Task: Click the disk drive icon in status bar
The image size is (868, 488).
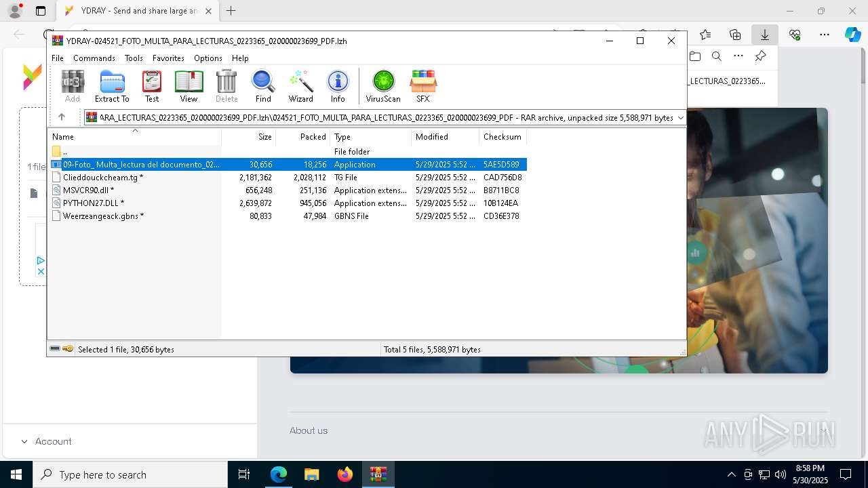Action: (55, 349)
